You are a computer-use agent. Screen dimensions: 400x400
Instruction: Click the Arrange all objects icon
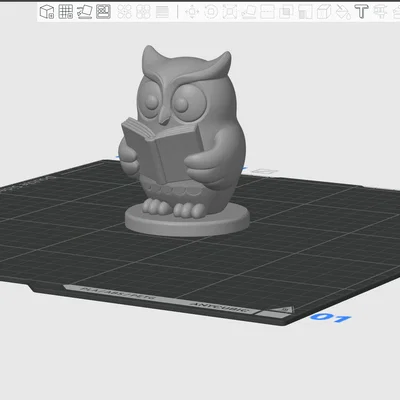pyautogui.click(x=103, y=12)
